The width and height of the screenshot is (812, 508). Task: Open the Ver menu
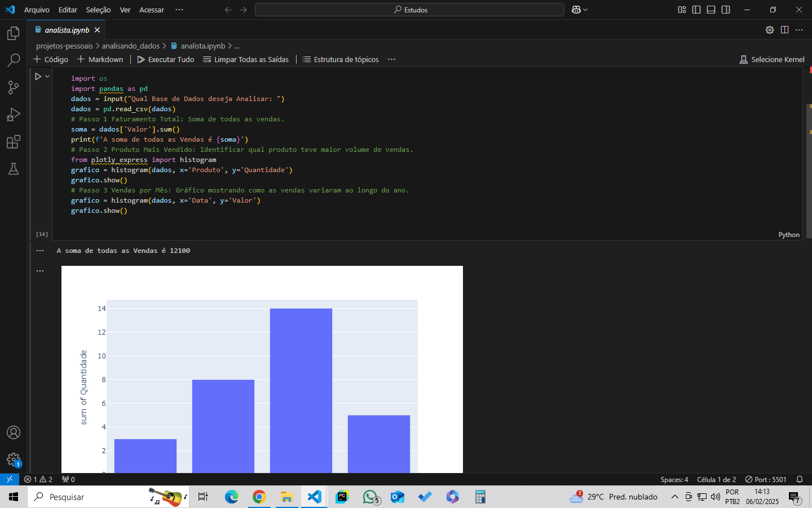pyautogui.click(x=125, y=10)
